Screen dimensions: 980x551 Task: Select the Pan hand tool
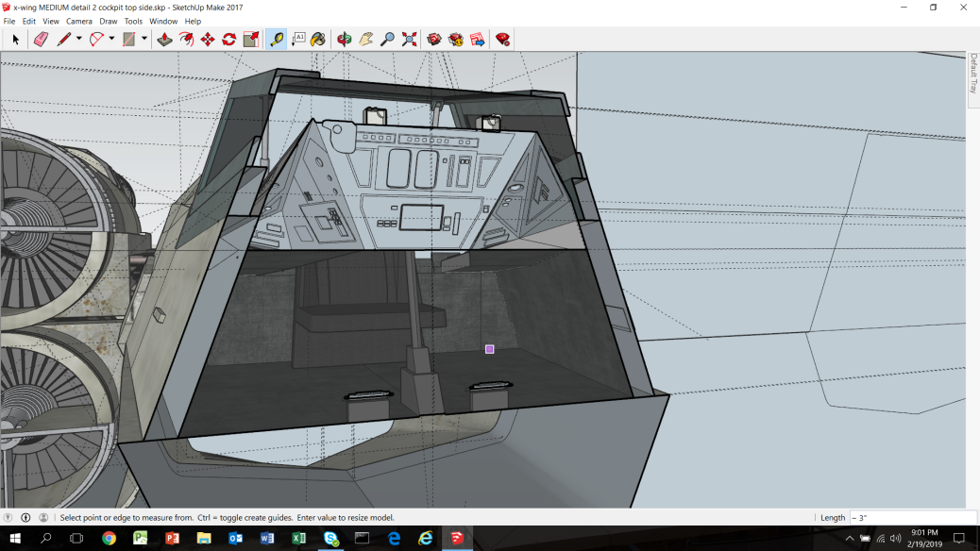[x=365, y=40]
